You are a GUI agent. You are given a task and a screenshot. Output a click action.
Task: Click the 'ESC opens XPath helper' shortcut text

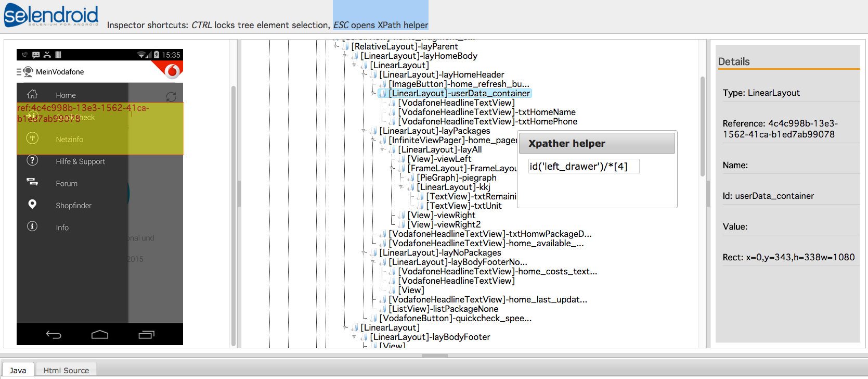[x=381, y=25]
